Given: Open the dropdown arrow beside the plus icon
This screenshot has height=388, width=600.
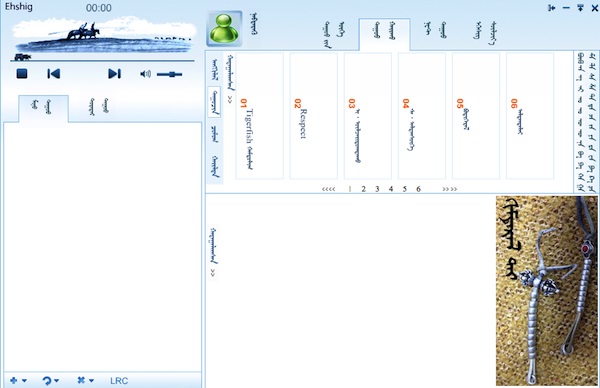Looking at the screenshot, I should (24, 381).
